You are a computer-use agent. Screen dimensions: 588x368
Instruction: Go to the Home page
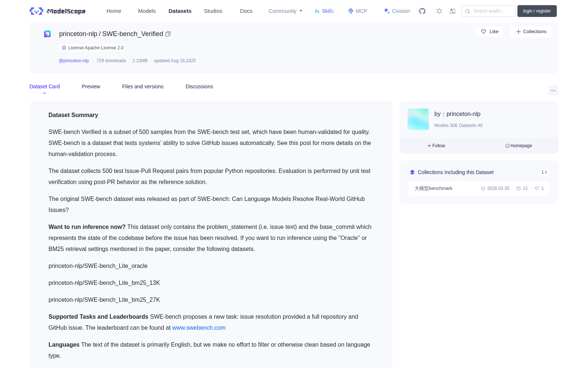click(114, 11)
